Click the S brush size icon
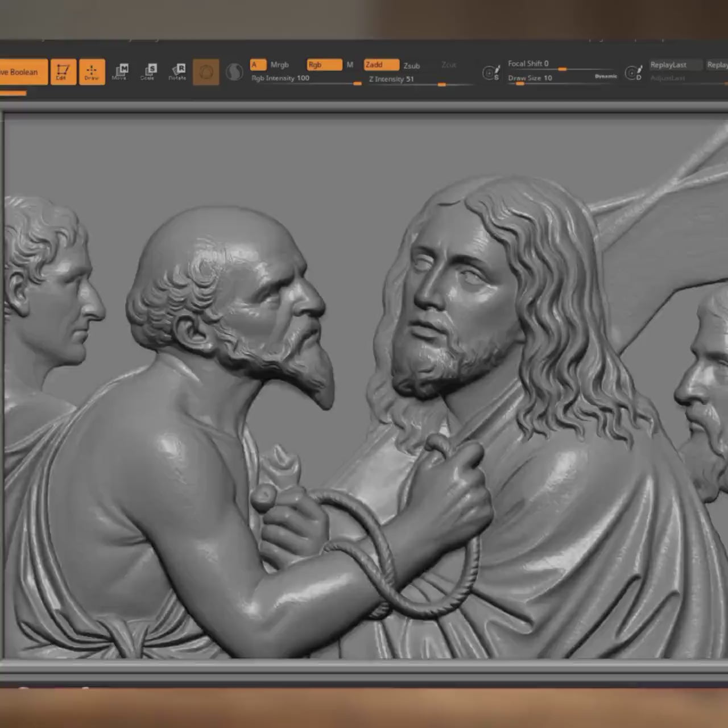The width and height of the screenshot is (728, 728). [491, 73]
